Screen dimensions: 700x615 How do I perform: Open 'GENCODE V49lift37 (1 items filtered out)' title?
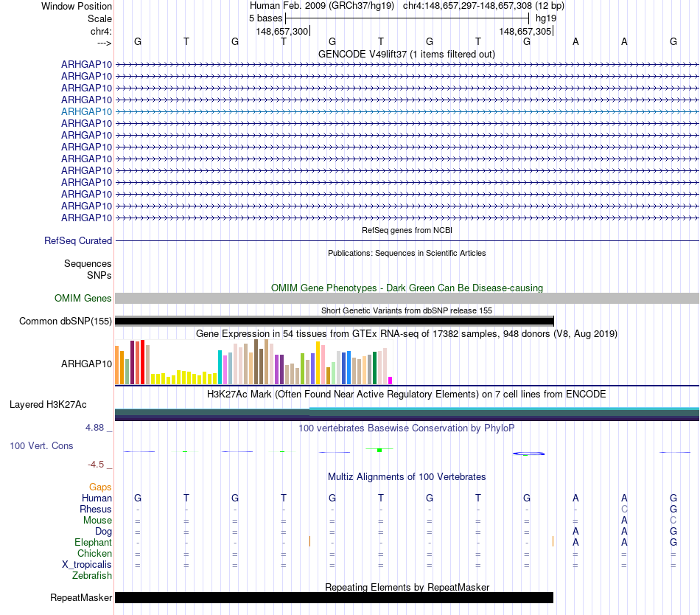click(x=407, y=54)
